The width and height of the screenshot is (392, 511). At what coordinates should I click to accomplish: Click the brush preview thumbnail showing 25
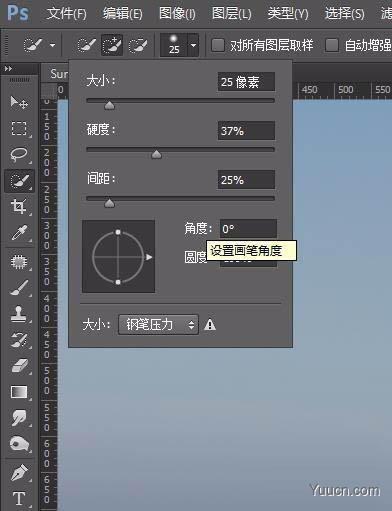[174, 45]
